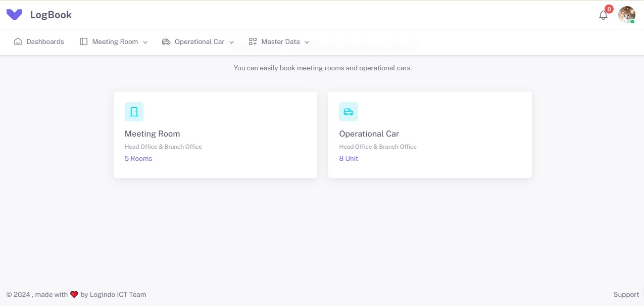
Task: Click the LogBook logo icon
Action: tap(14, 14)
